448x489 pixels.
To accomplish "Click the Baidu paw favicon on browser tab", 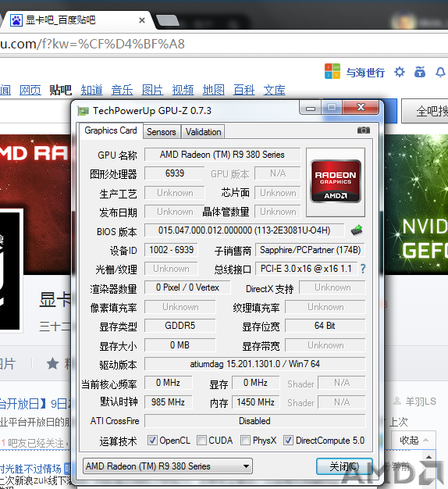I will pos(16,20).
